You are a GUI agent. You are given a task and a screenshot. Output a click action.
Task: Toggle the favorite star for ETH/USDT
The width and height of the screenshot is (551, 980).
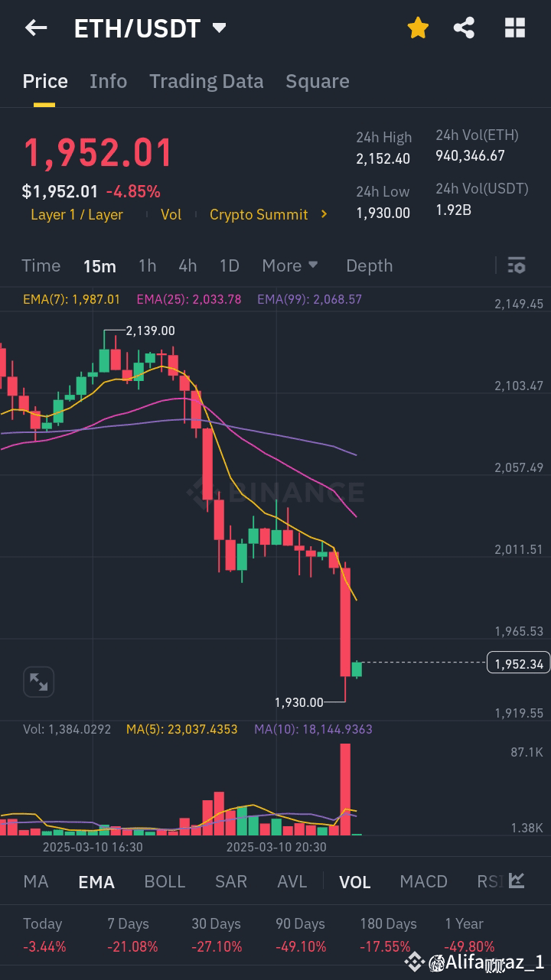click(x=418, y=28)
